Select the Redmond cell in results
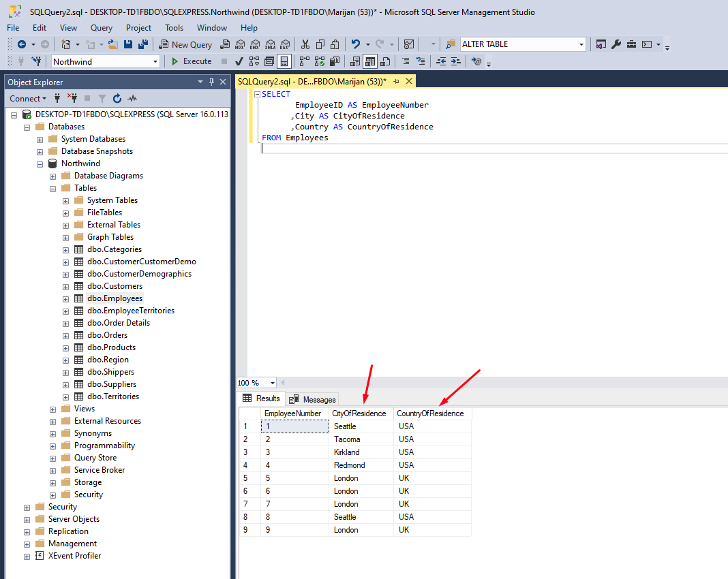 (361, 465)
